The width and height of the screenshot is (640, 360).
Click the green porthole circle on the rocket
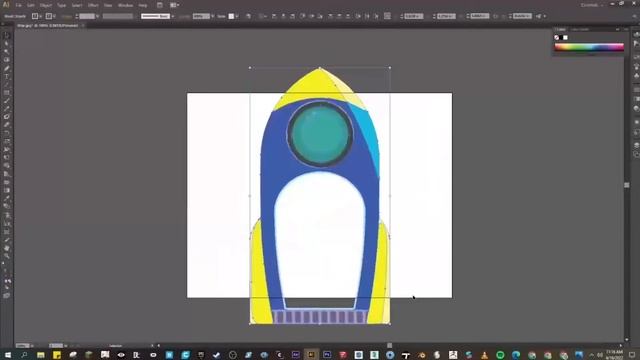[x=320, y=134]
